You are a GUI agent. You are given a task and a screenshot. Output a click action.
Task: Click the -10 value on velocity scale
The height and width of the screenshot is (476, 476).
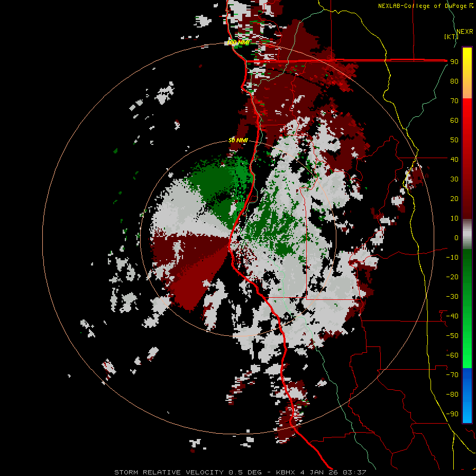coord(452,258)
